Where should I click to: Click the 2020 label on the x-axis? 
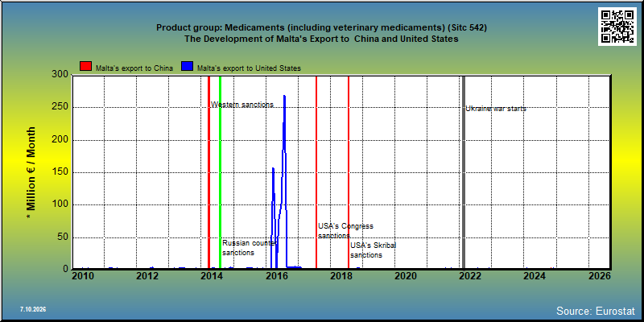(x=406, y=276)
